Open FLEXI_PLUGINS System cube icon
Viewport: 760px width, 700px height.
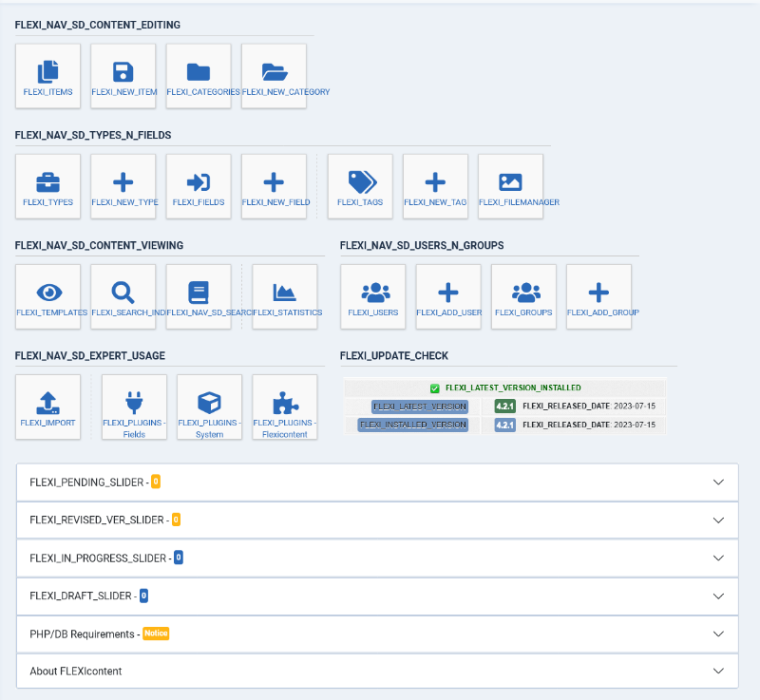coord(209,403)
